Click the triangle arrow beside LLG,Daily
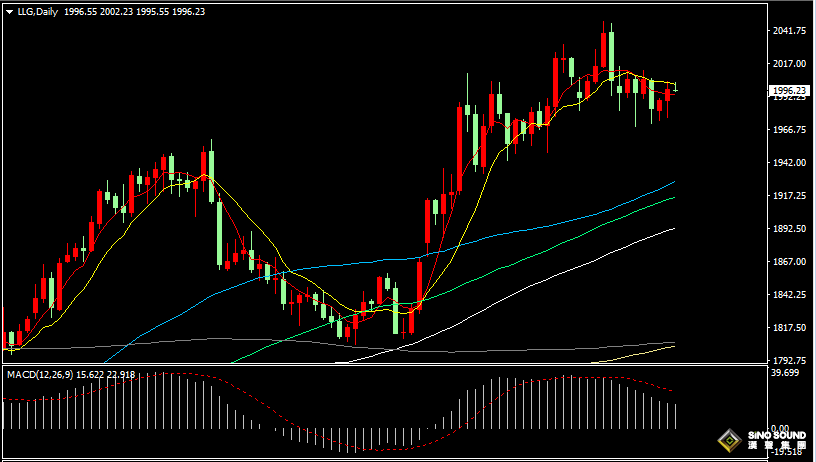Screen dimensions: 816x462 pyautogui.click(x=9, y=12)
